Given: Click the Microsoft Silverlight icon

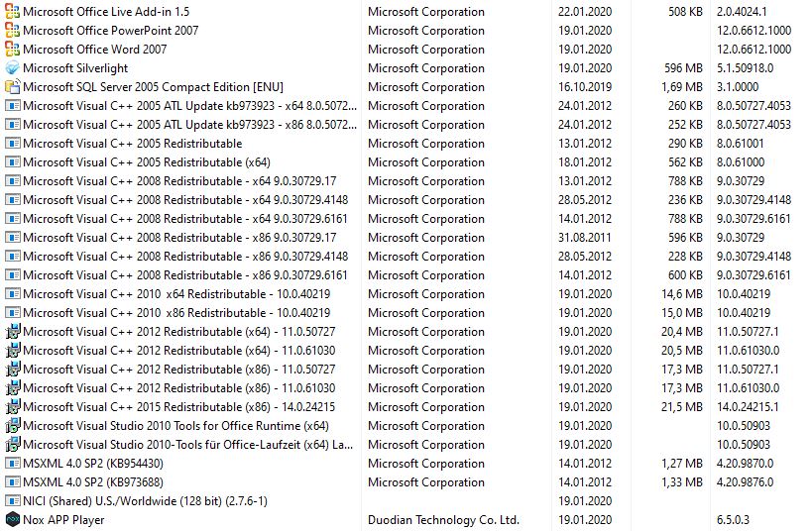Looking at the screenshot, I should tap(12, 68).
